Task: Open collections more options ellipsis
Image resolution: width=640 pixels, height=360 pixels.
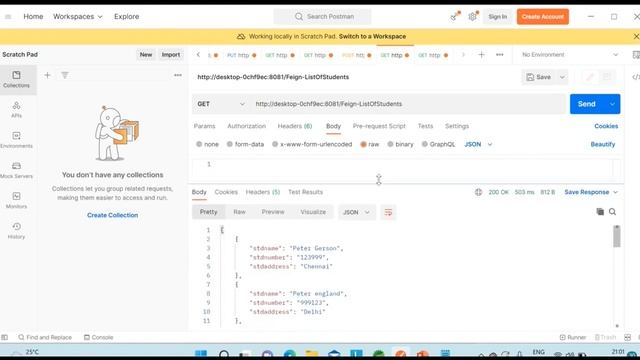Action: [x=178, y=75]
